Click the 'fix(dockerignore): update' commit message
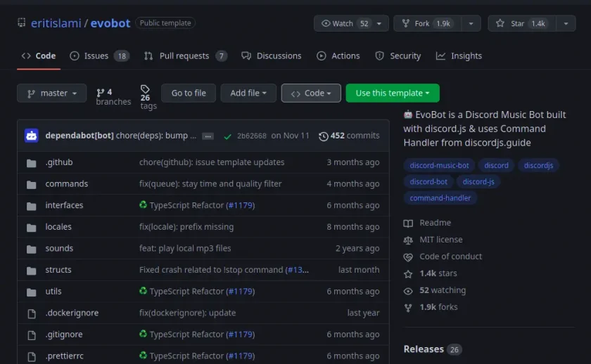The image size is (591, 364). [x=187, y=313]
